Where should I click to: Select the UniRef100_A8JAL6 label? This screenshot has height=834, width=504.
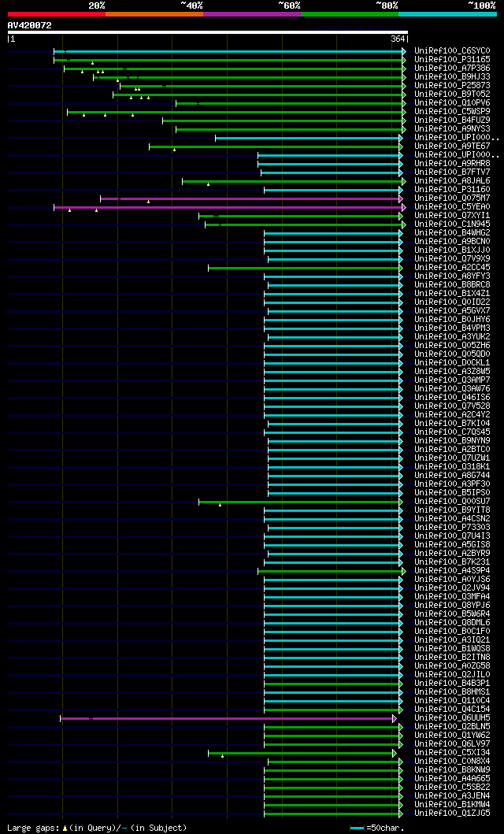pyautogui.click(x=453, y=181)
